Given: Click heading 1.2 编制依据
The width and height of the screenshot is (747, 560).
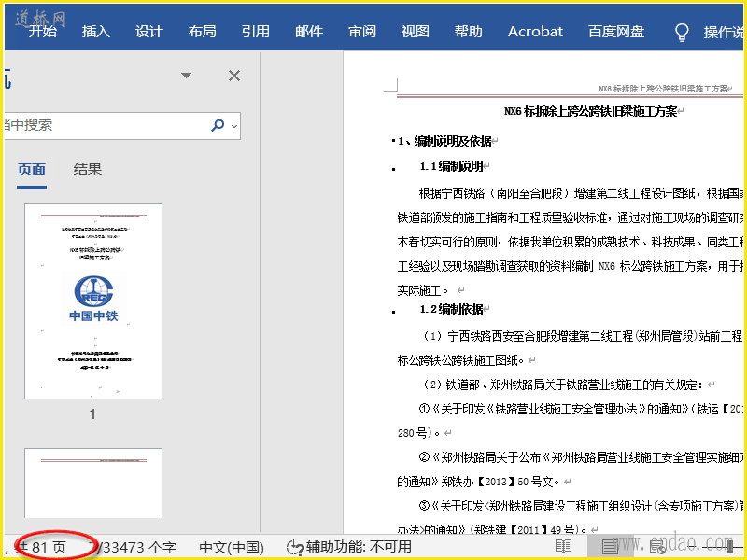Looking at the screenshot, I should [451, 310].
